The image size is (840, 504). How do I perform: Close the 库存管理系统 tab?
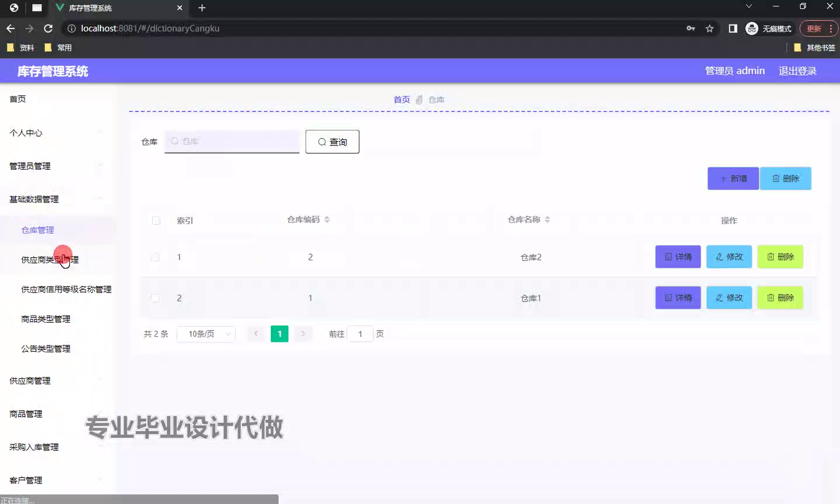(x=180, y=8)
